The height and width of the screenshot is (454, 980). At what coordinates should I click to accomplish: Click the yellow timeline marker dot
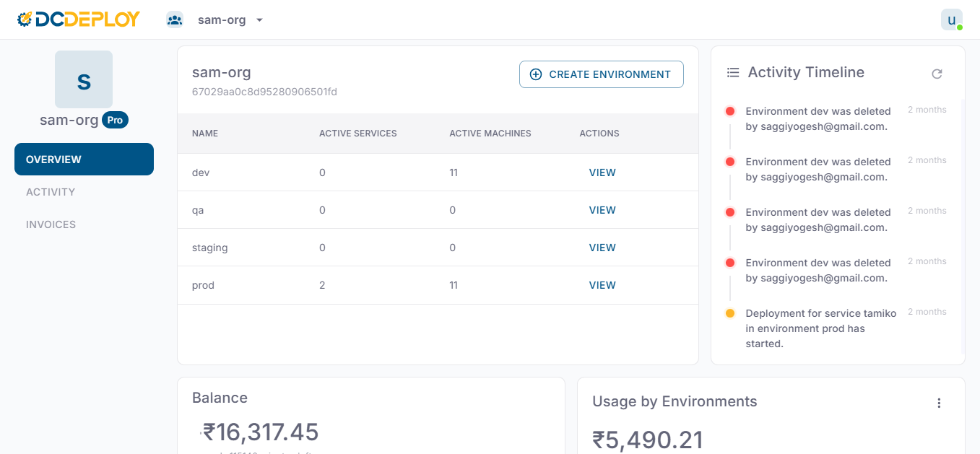tap(730, 313)
